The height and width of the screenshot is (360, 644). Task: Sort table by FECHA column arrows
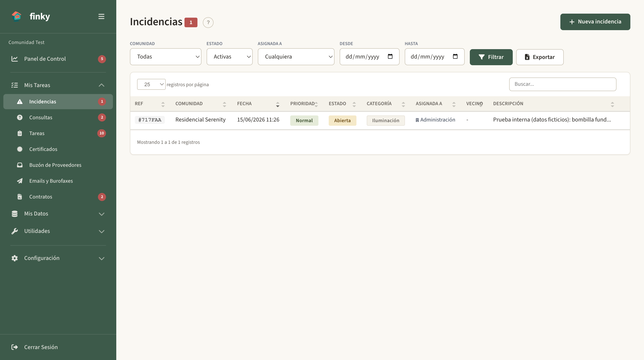coord(278,104)
